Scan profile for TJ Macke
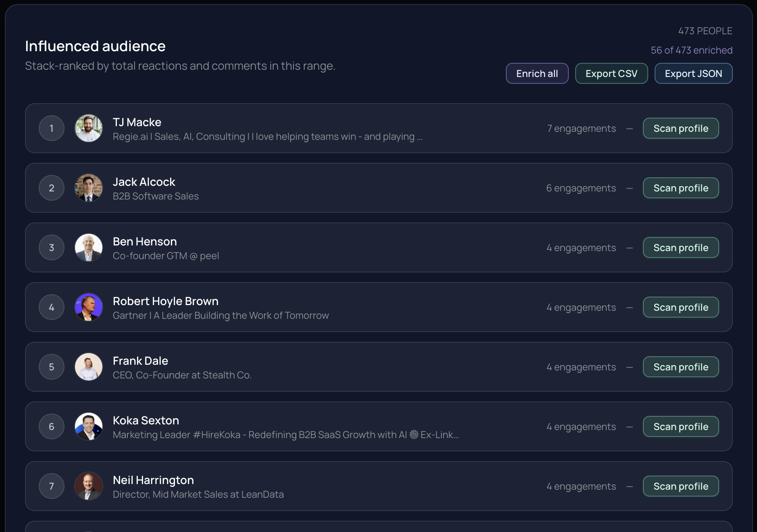The image size is (757, 532). pyautogui.click(x=681, y=128)
